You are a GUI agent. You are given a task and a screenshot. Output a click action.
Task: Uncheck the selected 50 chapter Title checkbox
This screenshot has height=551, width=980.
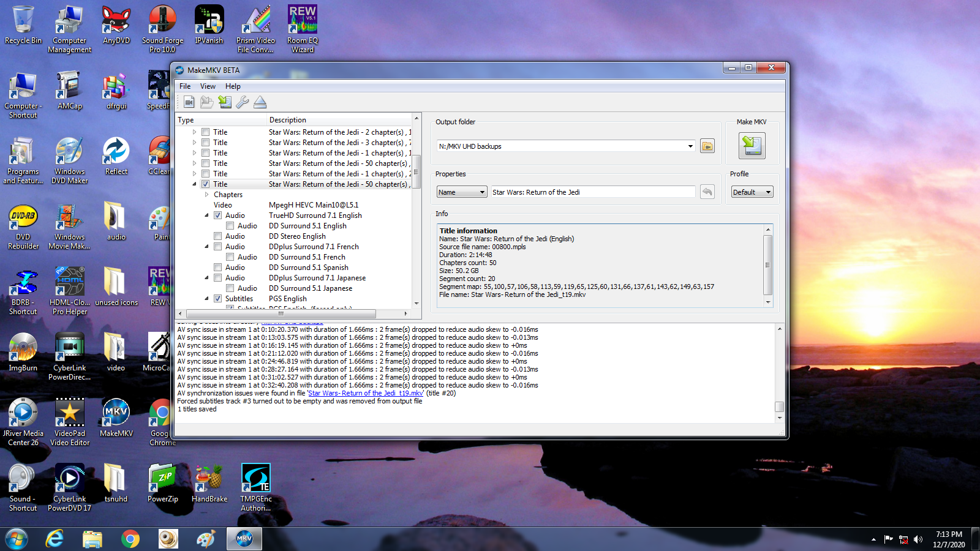pyautogui.click(x=206, y=184)
